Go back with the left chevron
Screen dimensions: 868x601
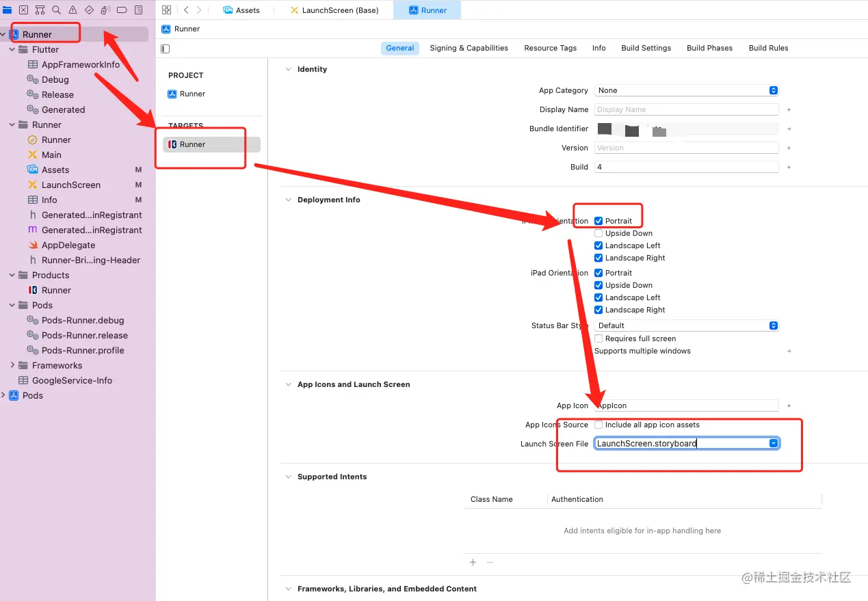(186, 10)
